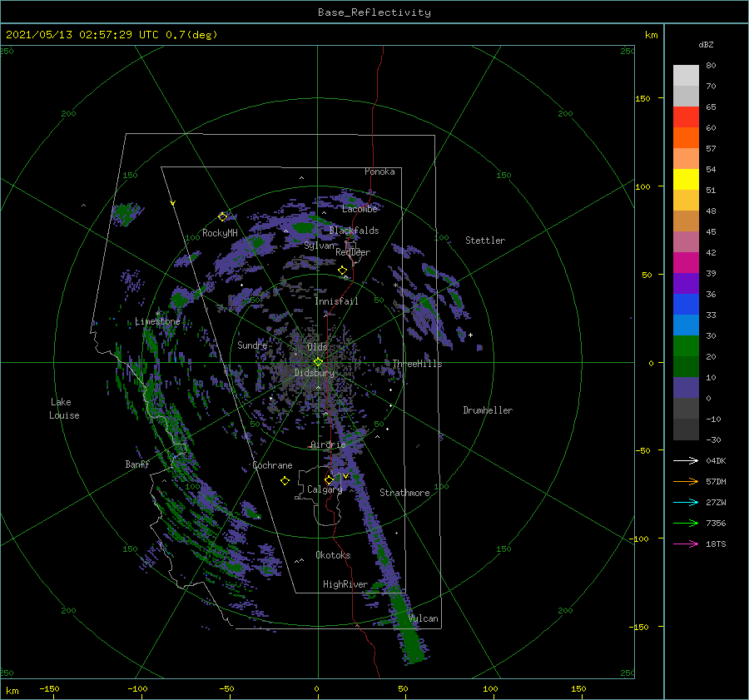Click the Strathmore city label

pos(404,493)
